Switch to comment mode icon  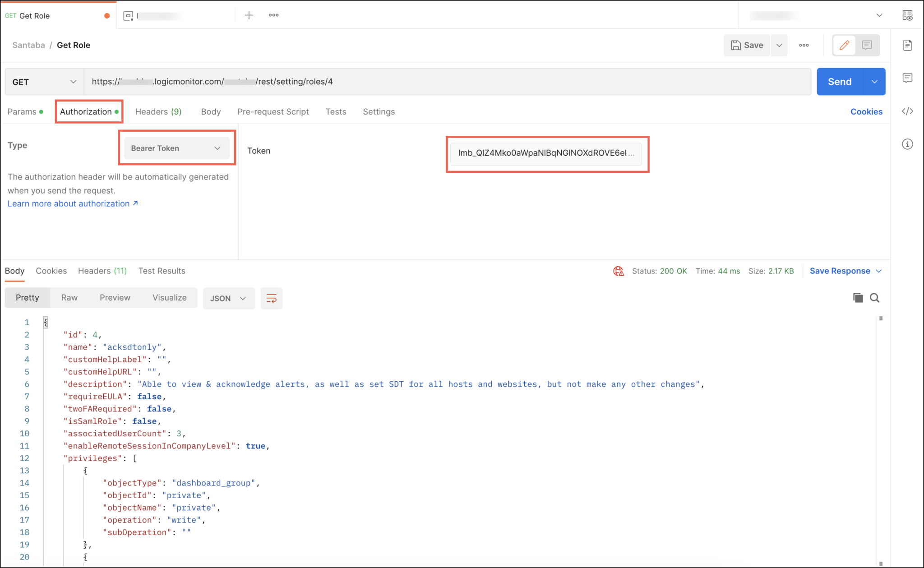(867, 45)
